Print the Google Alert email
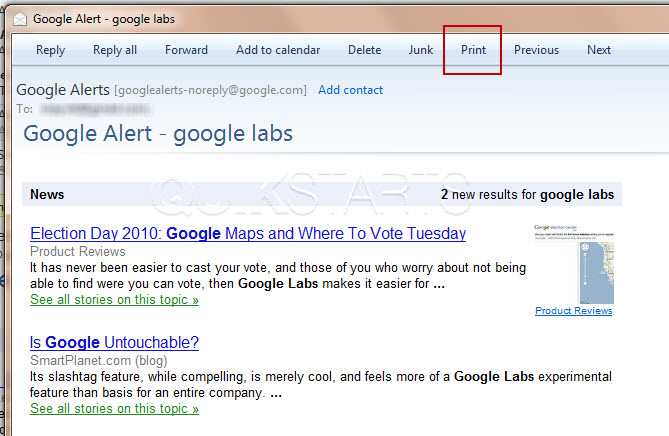The width and height of the screenshot is (669, 436). 473,50
